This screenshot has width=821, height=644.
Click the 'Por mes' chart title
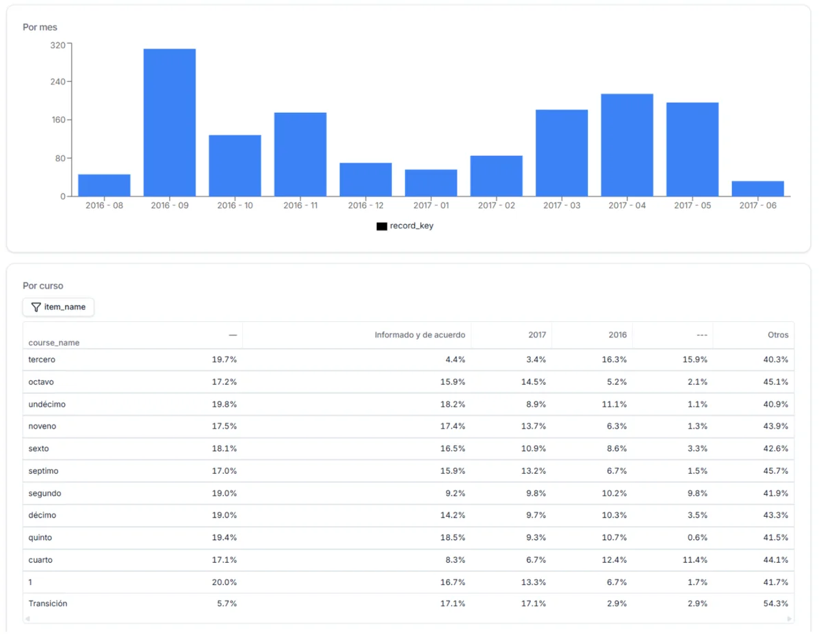coord(40,27)
